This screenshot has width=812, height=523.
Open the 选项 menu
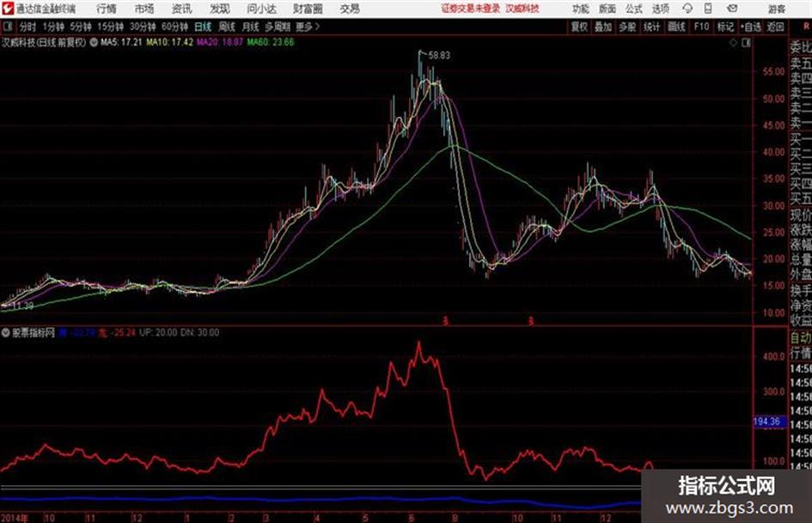point(660,9)
